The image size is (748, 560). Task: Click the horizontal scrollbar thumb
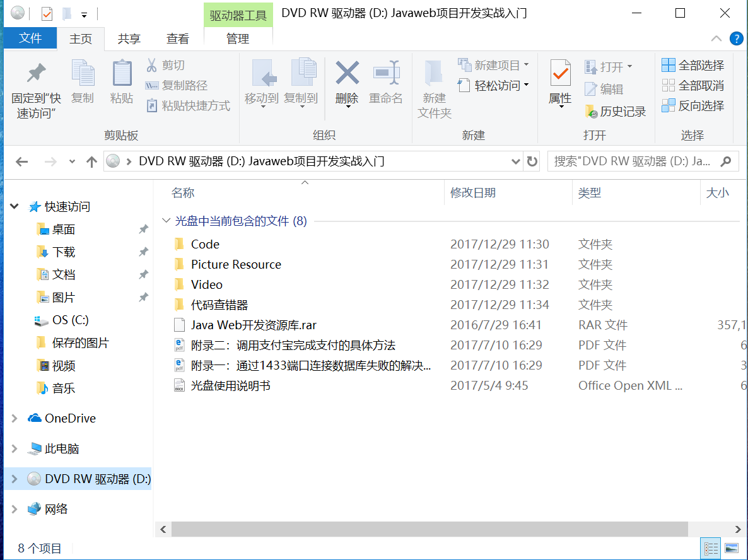pos(430,529)
